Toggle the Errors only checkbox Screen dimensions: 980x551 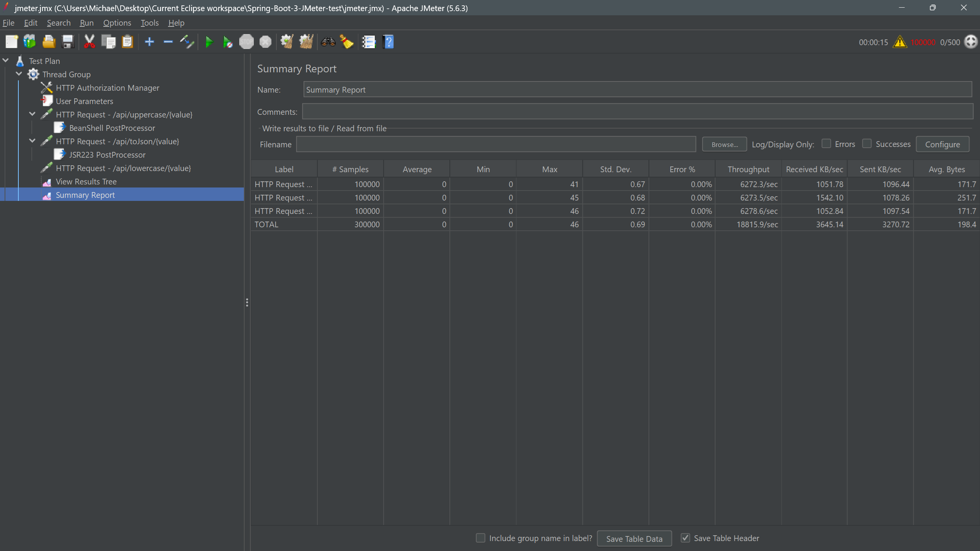(826, 144)
